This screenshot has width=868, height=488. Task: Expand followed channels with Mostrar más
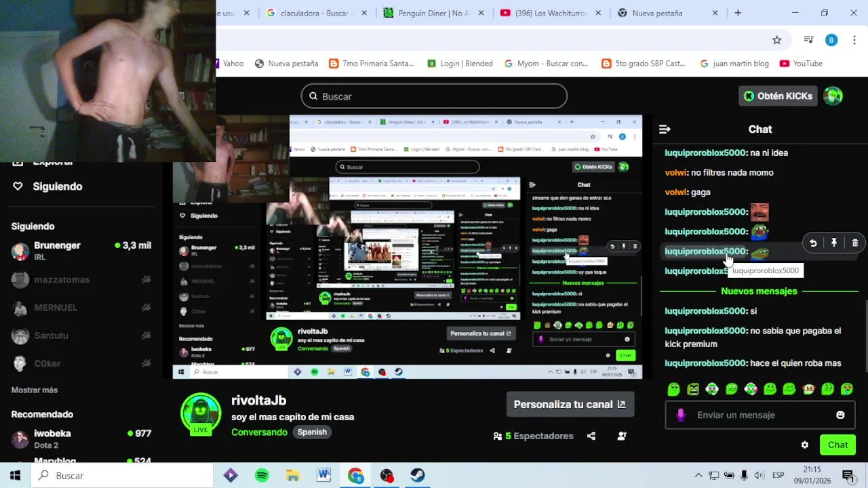click(x=35, y=390)
